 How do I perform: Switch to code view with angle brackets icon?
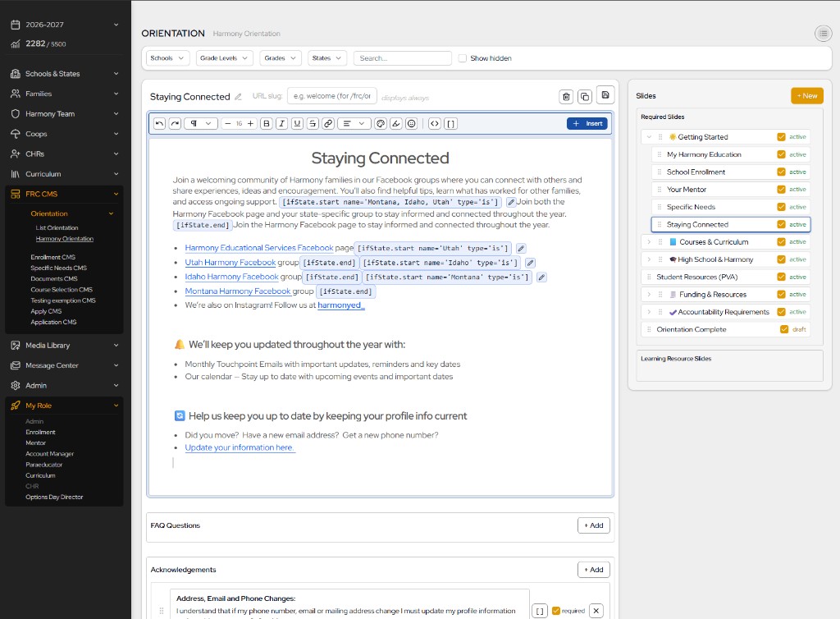click(435, 124)
